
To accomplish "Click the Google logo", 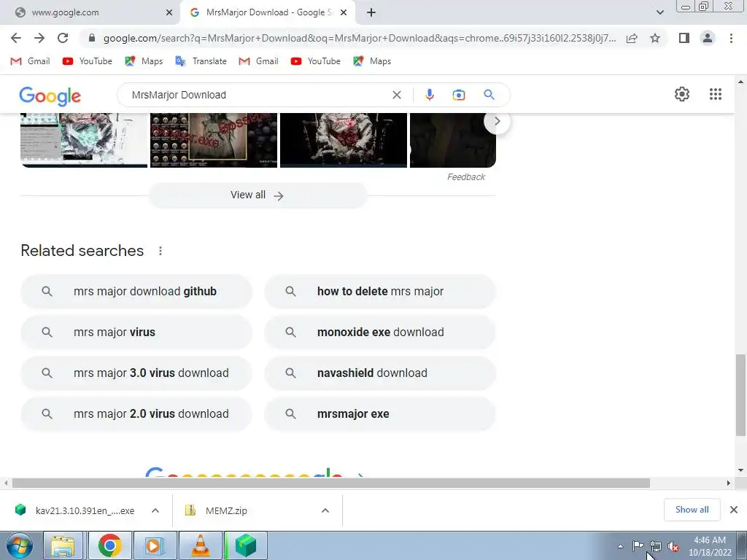I will (x=50, y=96).
